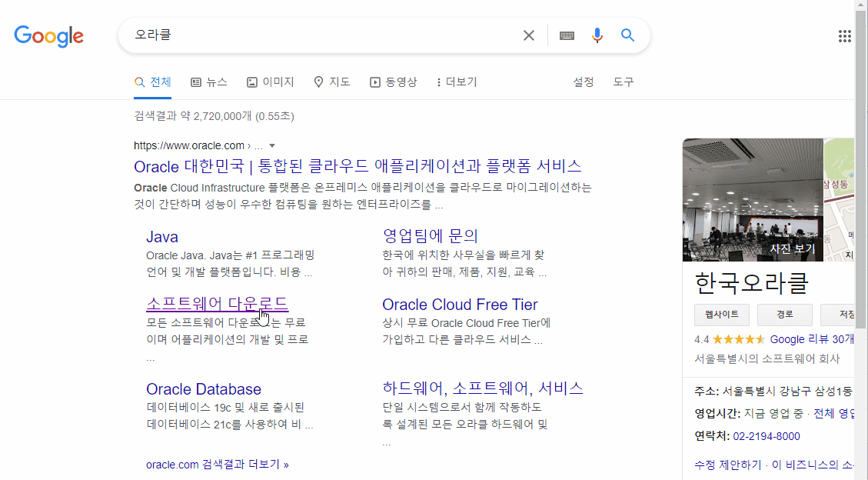Screen dimensions: 868x480
Task: Open the map thumbnail showing 삼성동
Action: pyautogui.click(x=840, y=200)
